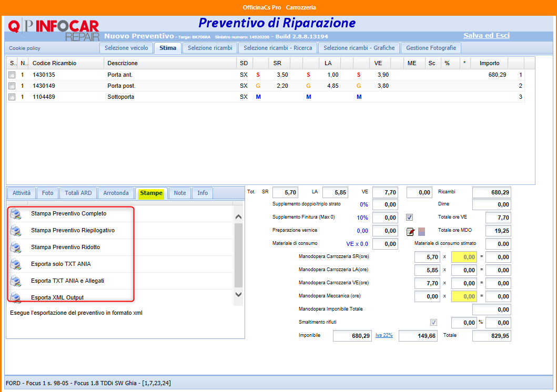Switch to the Stima tab

coord(168,48)
